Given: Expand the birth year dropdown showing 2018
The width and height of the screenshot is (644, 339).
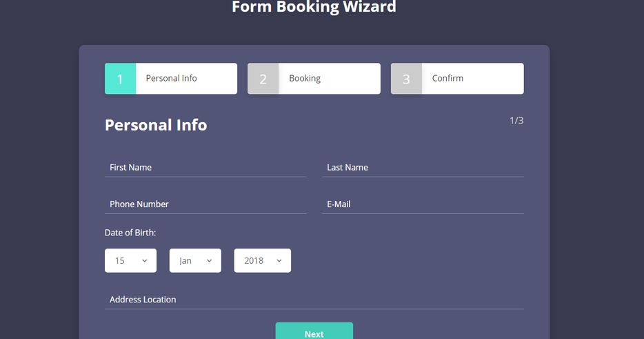Looking at the screenshot, I should point(263,260).
